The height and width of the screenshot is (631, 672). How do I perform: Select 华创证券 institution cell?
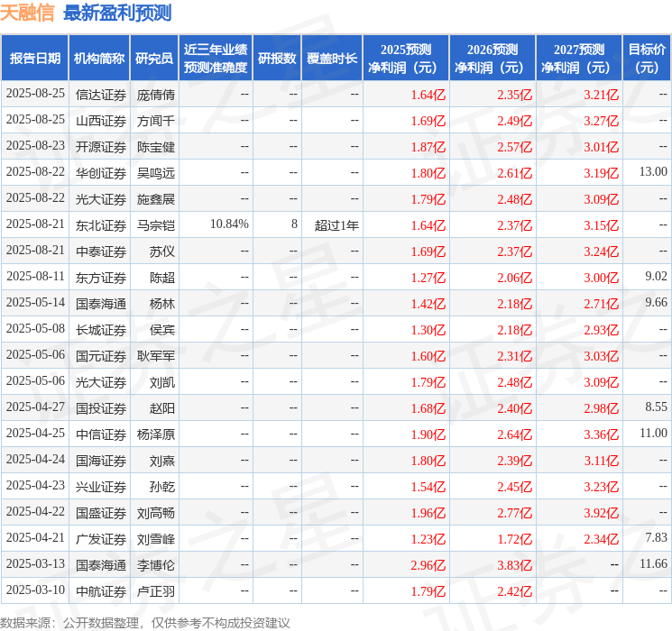pyautogui.click(x=101, y=173)
